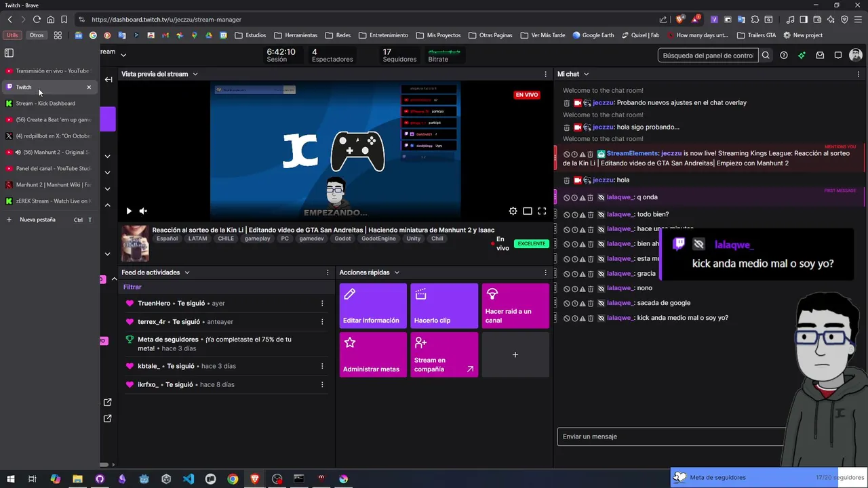Reload the page
The image size is (868, 488).
[37, 20]
